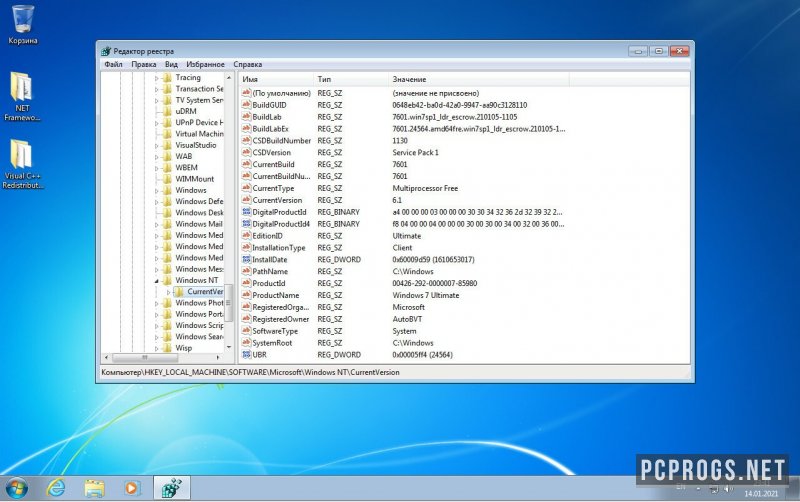
Task: Click the WBEM folder icon in tree
Action: point(167,168)
